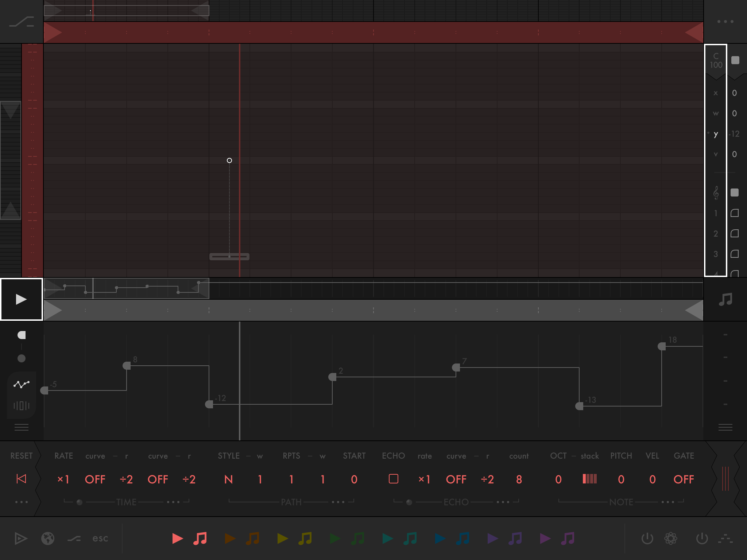Click the music note icon on the right edge
This screenshot has width=747, height=560.
tap(726, 299)
